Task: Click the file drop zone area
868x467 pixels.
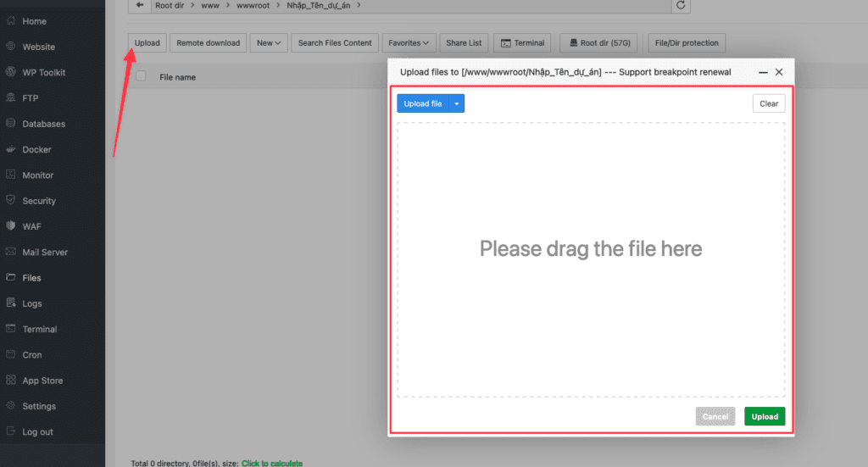Action: pos(591,259)
